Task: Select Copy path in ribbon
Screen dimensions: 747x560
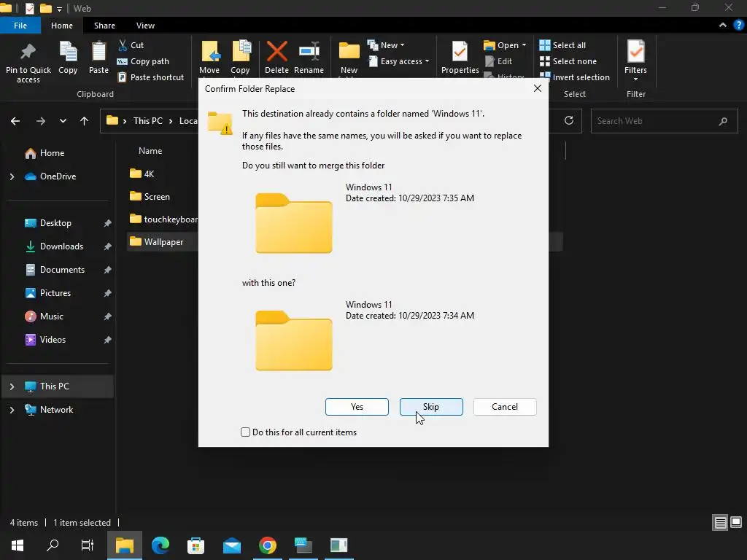Action: click(x=143, y=61)
